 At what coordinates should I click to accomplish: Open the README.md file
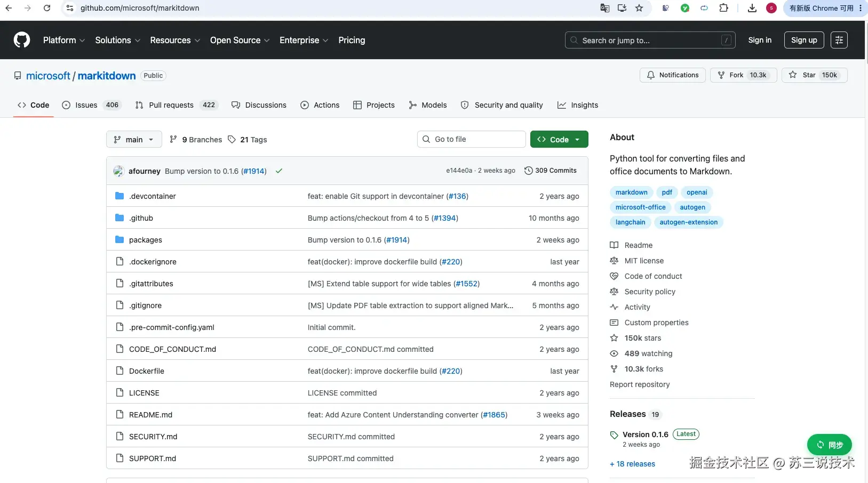[x=150, y=415]
